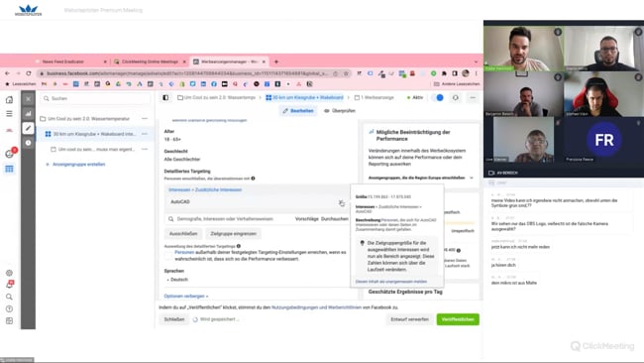Open the new browser tab plus button

coord(276,61)
